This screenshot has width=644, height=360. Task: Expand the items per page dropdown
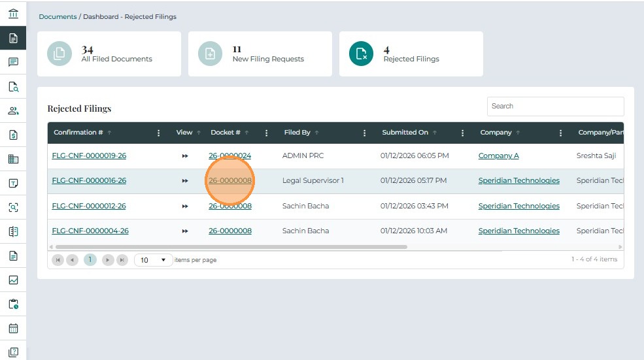(x=154, y=260)
